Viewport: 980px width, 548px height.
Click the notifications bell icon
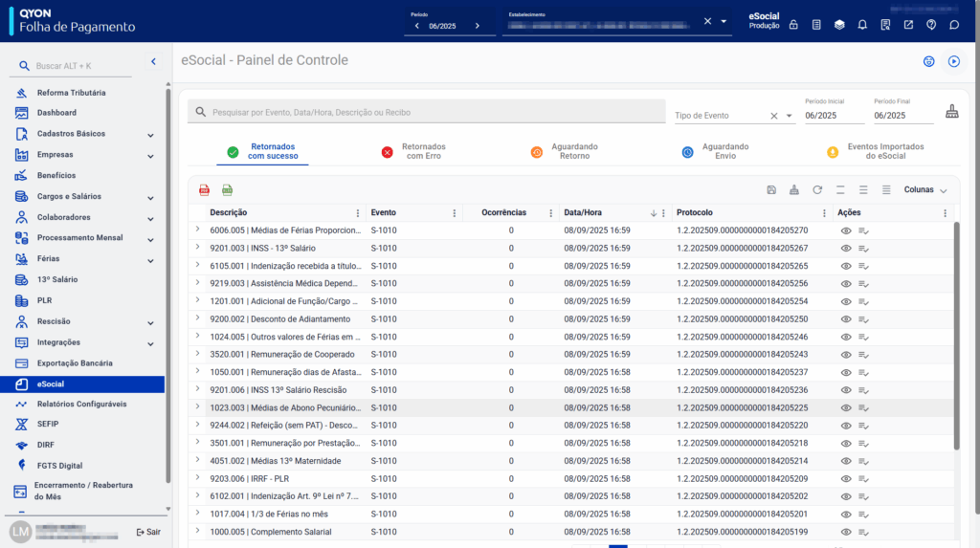pos(862,25)
